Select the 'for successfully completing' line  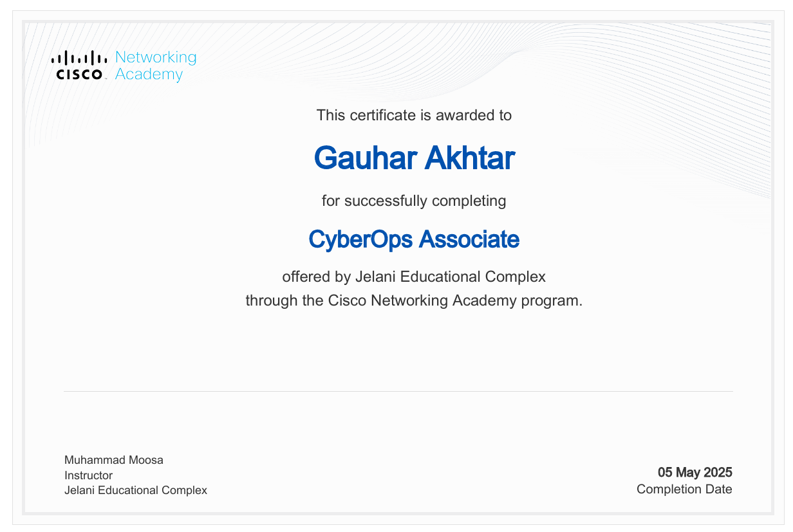pyautogui.click(x=414, y=201)
